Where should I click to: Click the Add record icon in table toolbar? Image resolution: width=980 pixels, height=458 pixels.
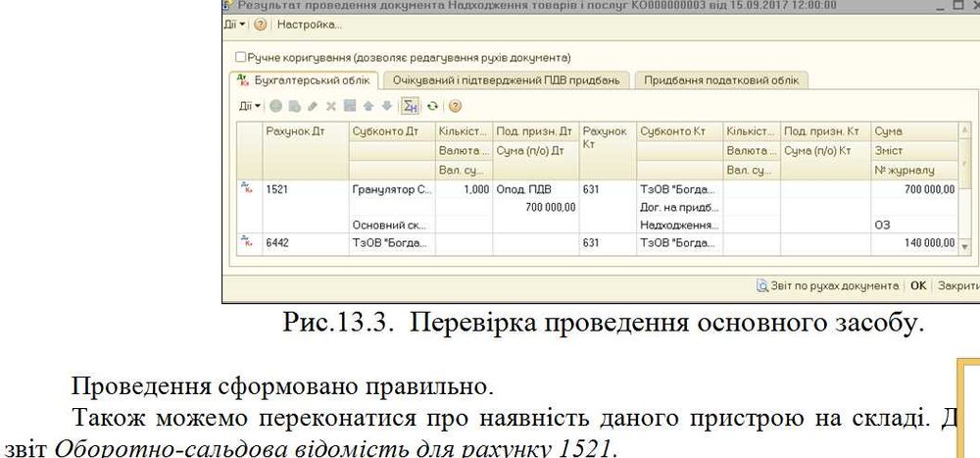[x=275, y=106]
